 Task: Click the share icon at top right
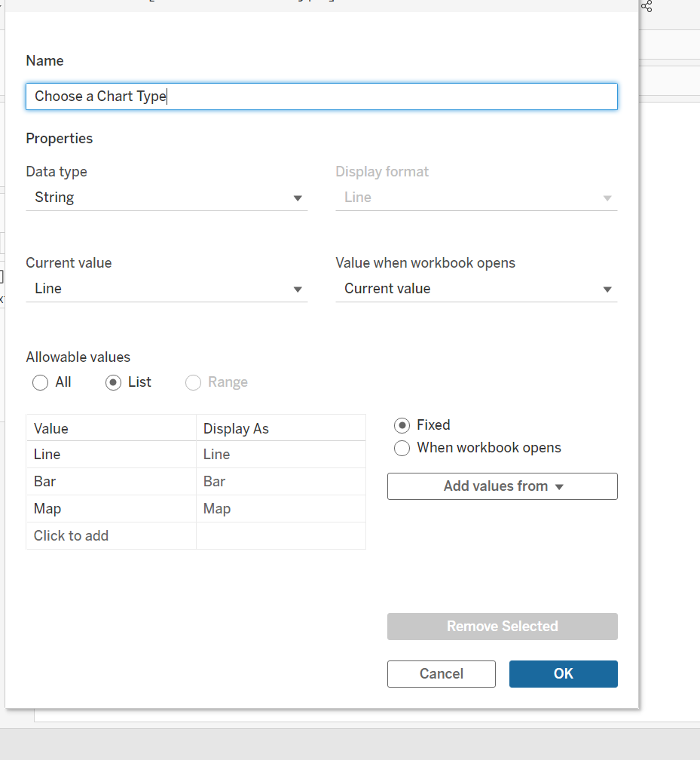[x=647, y=7]
